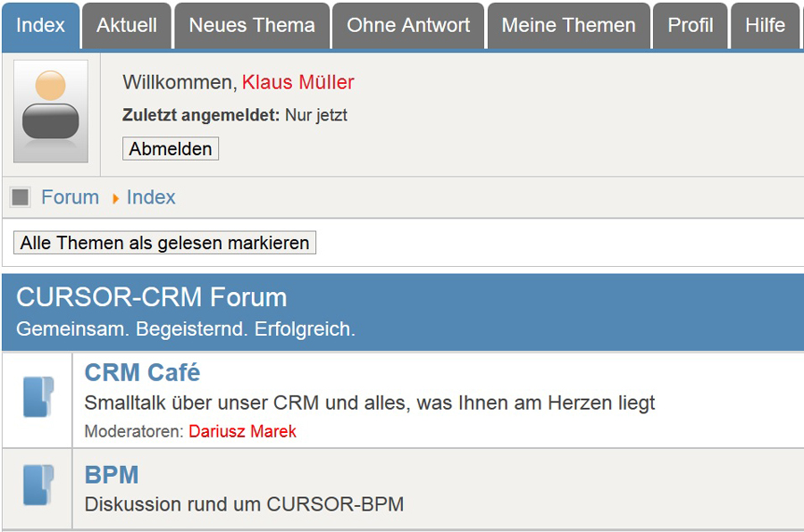Viewport: 804px width, 532px height.
Task: Open the BPM forum title
Action: [x=112, y=474]
